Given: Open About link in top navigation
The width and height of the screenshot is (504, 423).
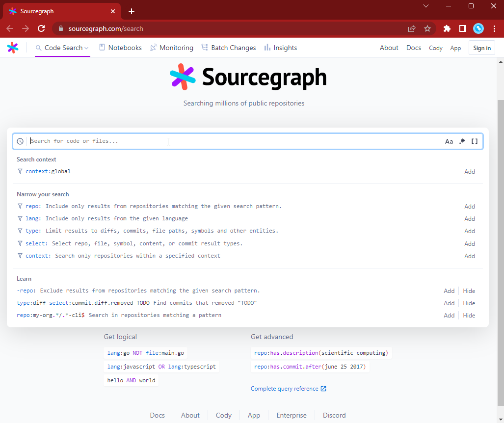Looking at the screenshot, I should (389, 48).
